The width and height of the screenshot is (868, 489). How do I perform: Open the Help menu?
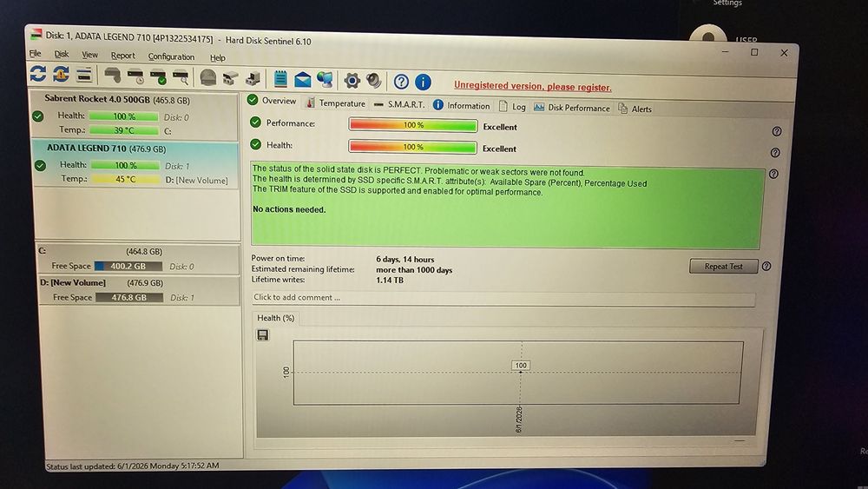pos(218,57)
